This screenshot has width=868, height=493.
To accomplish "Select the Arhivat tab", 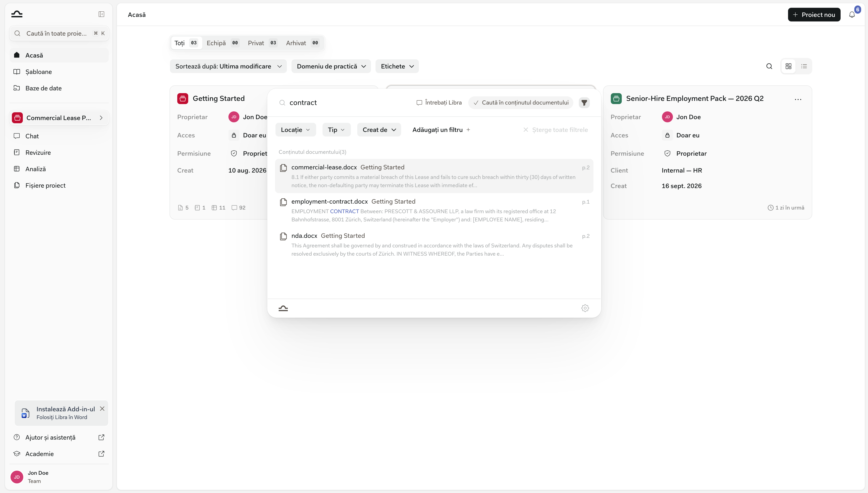I will 303,43.
